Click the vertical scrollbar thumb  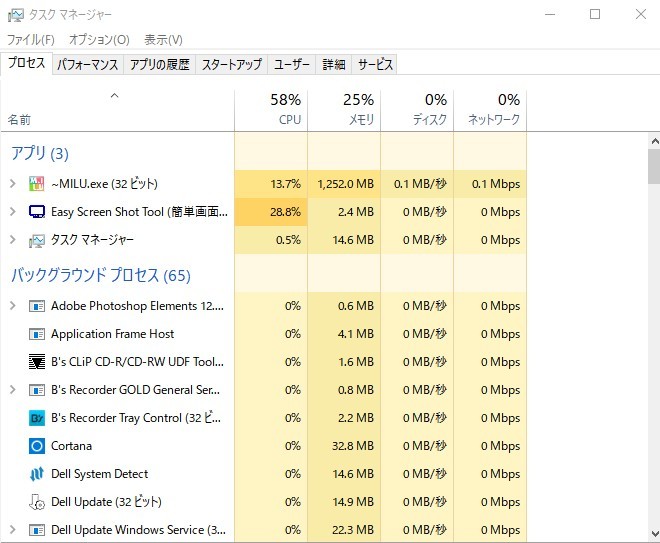coord(655,166)
